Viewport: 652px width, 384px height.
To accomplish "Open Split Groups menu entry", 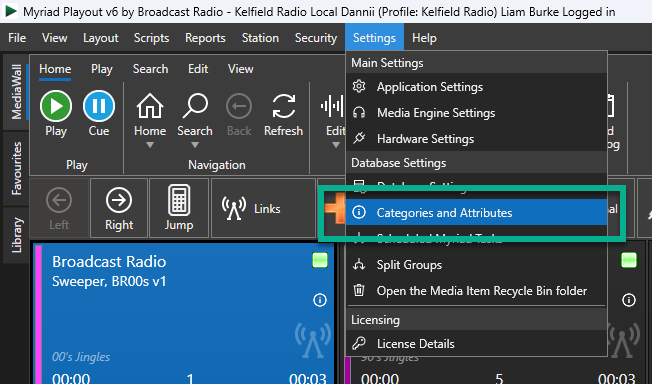I will pos(476,265).
